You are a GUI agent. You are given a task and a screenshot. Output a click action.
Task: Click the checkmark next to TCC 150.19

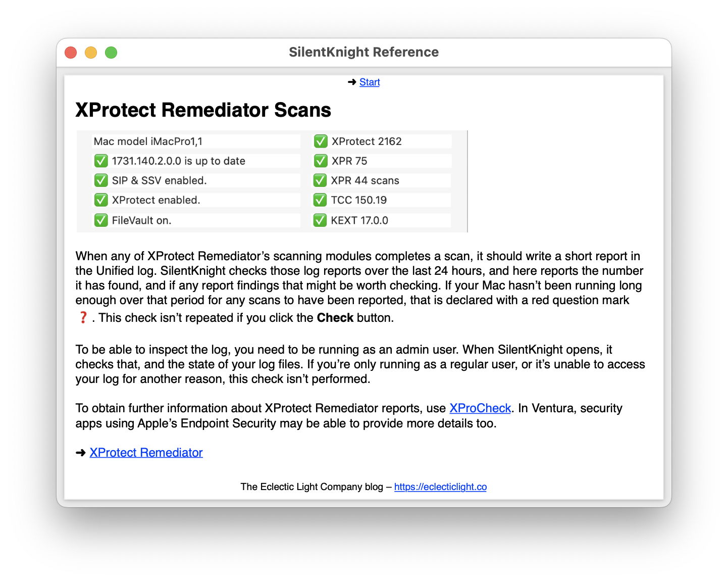click(320, 200)
